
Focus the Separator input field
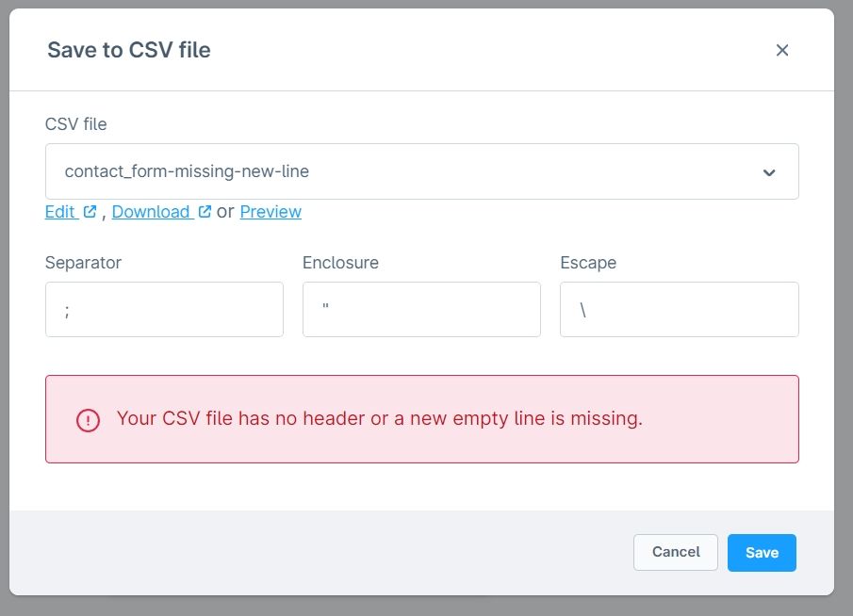click(164, 309)
